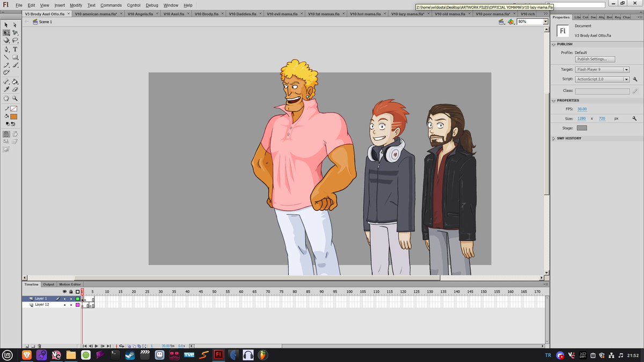Click the Black and White colors icon
Screen dimensions: 644x362
7,123
